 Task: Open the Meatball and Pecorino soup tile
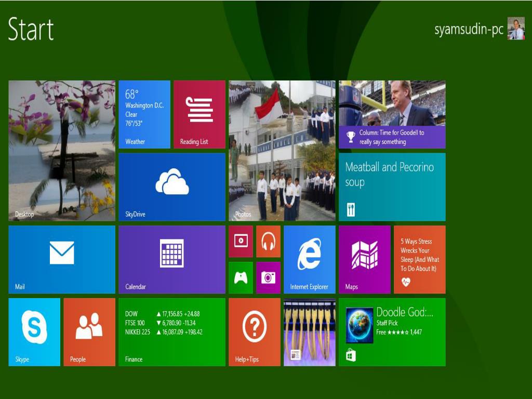[392, 187]
